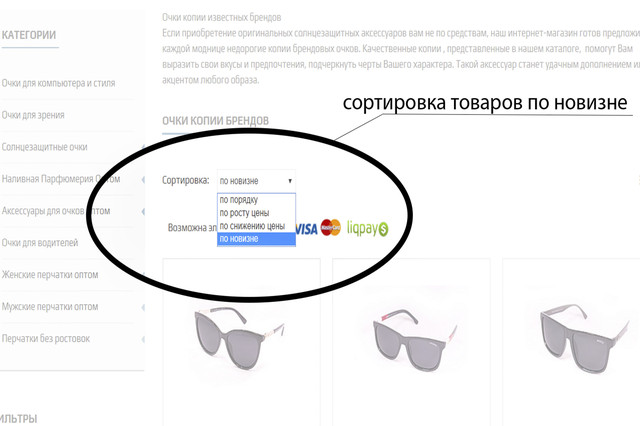This screenshot has width=640, height=426.
Task: Open 'Женские перчатки оптом' category
Action: pos(50,275)
